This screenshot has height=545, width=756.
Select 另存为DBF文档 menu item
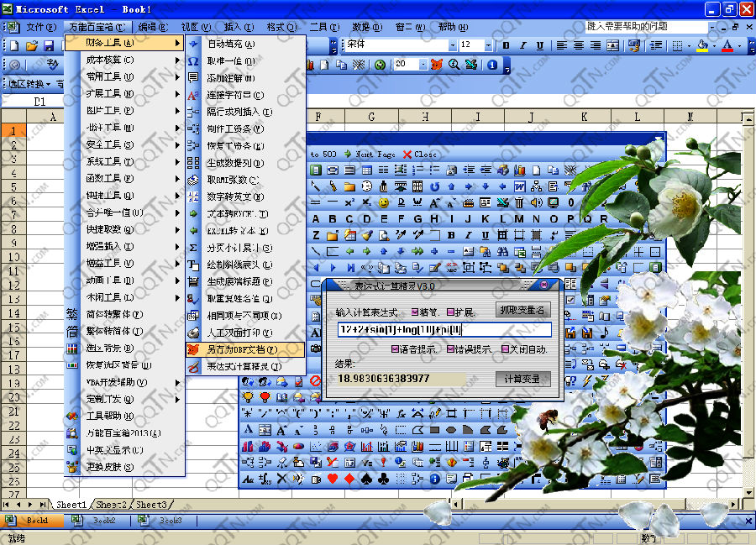242,349
